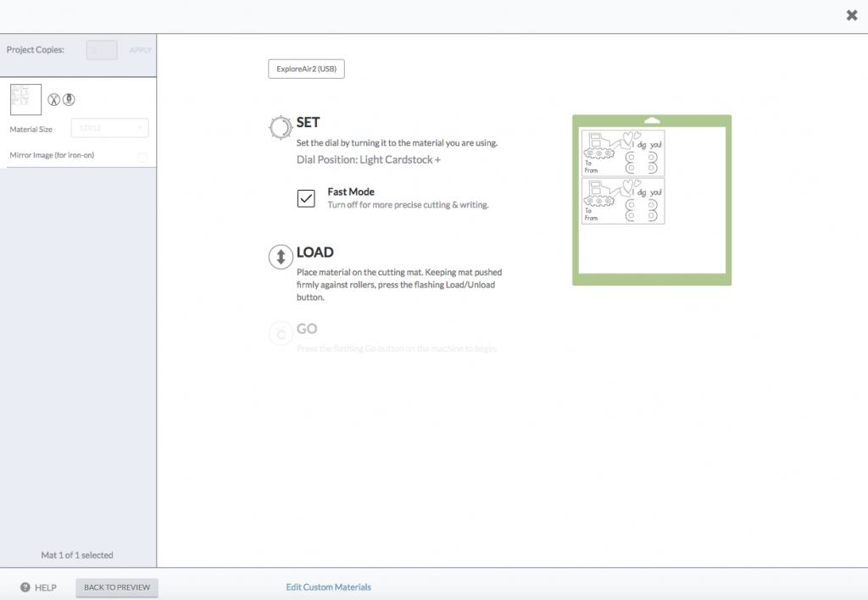Click the Back to Preview button
Viewport: 868px width, 600px height.
pyautogui.click(x=117, y=587)
